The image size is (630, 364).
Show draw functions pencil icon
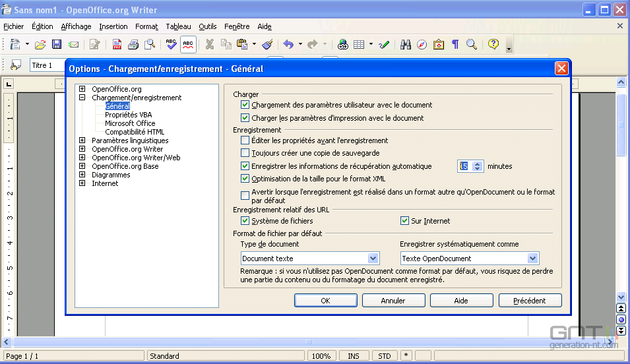[384, 44]
